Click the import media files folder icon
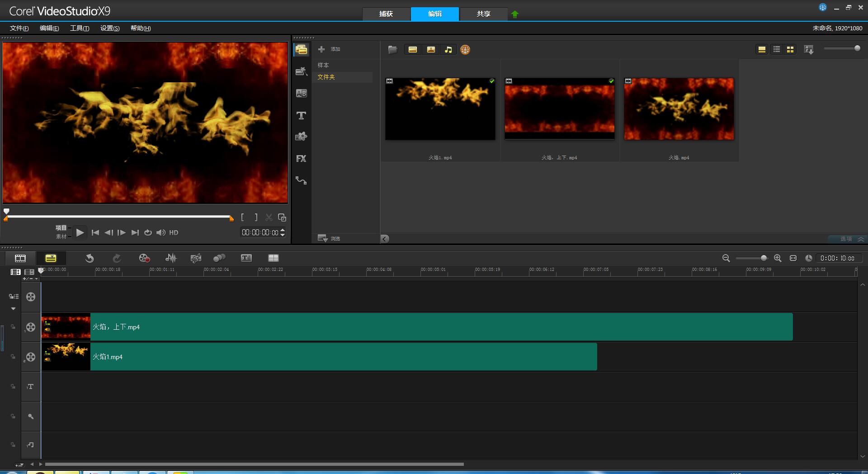 click(x=392, y=50)
